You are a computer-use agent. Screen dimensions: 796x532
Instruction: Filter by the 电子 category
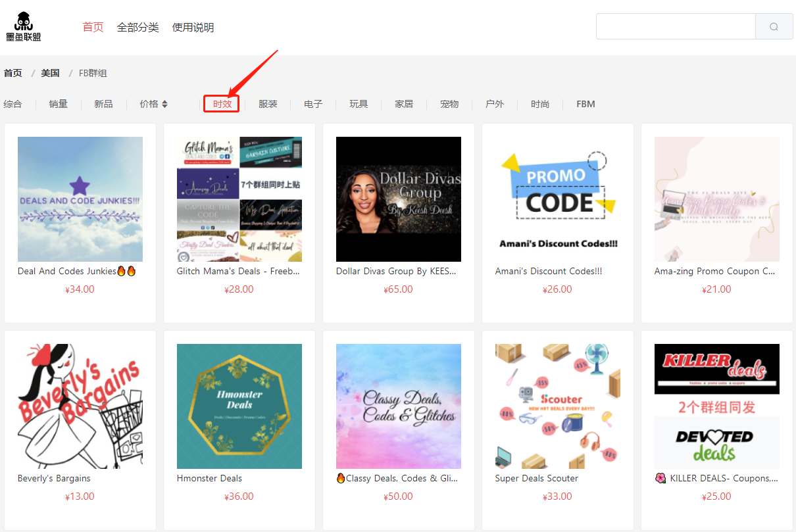pyautogui.click(x=313, y=104)
